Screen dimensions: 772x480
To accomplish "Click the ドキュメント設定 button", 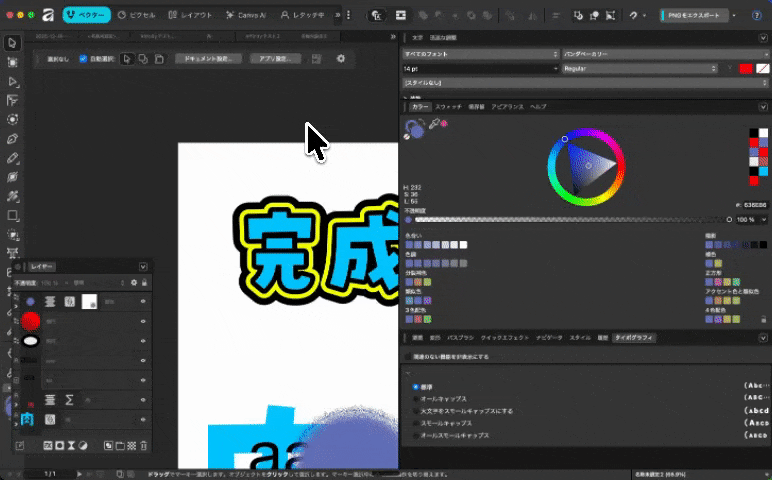I will click(x=209, y=59).
